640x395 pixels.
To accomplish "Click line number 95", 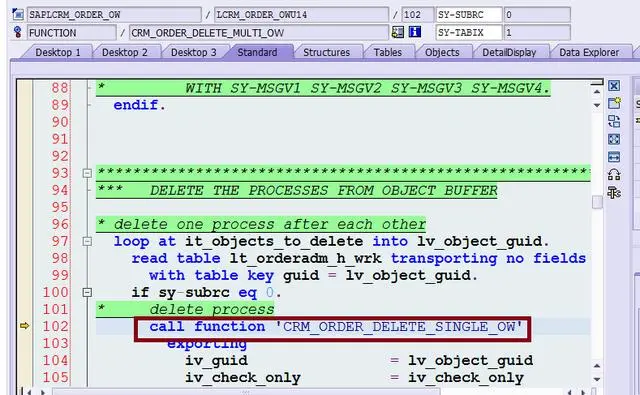I will (x=60, y=207).
